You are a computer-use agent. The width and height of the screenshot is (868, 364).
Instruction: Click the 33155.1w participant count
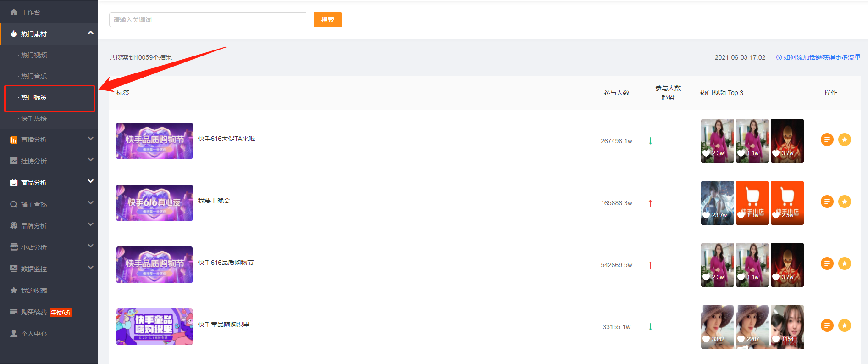pos(617,327)
